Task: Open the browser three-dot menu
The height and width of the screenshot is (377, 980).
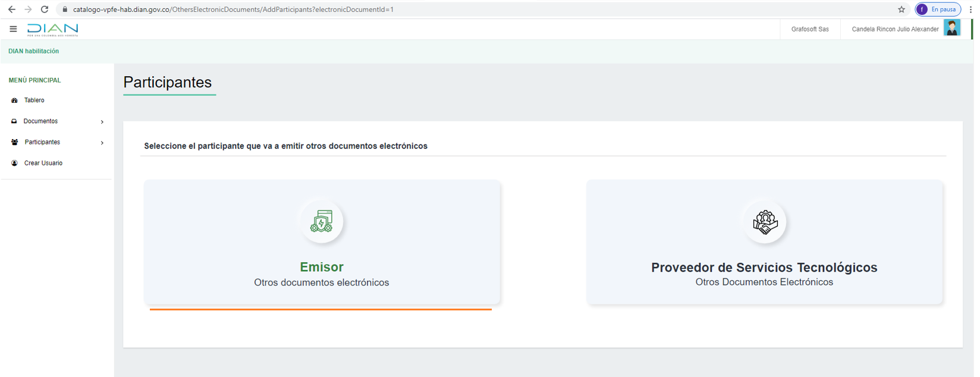Action: [970, 10]
